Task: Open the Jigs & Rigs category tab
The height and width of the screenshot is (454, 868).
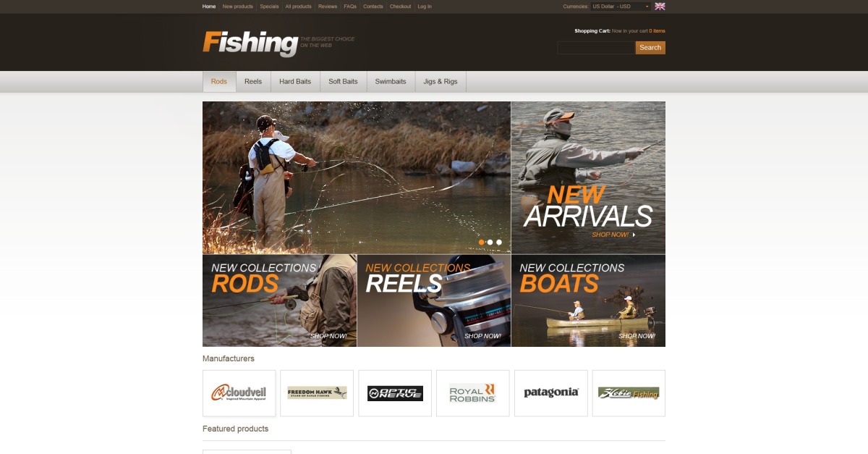Action: (x=441, y=82)
